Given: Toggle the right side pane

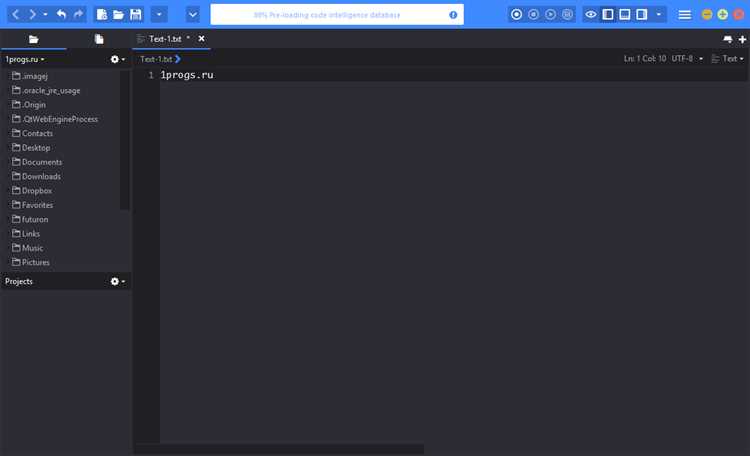Looking at the screenshot, I should (x=642, y=14).
